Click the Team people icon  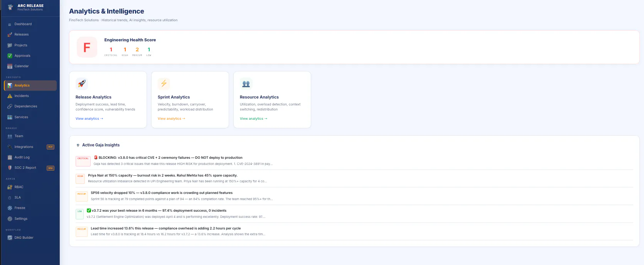point(10,136)
